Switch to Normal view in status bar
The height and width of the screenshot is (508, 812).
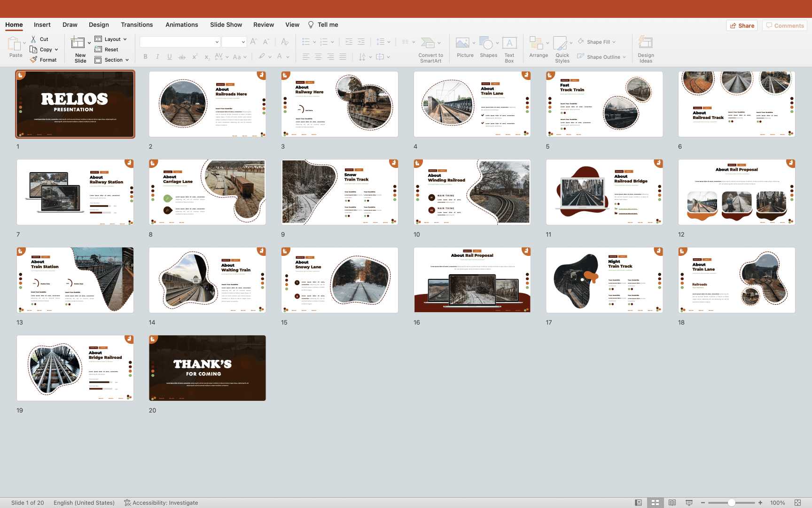coord(638,503)
